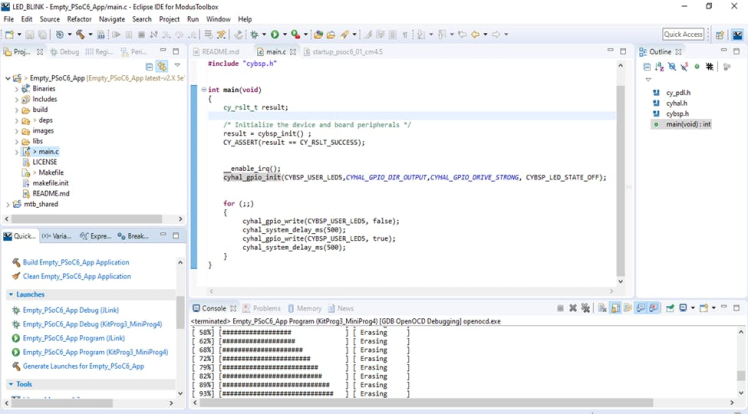748x414 pixels.
Task: Click Clean Empty_PSoC6_App Application link
Action: pyautogui.click(x=76, y=276)
